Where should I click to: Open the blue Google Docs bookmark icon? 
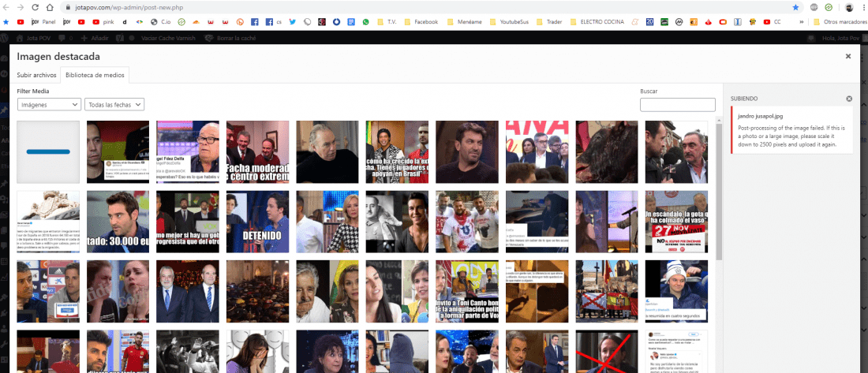(350, 22)
